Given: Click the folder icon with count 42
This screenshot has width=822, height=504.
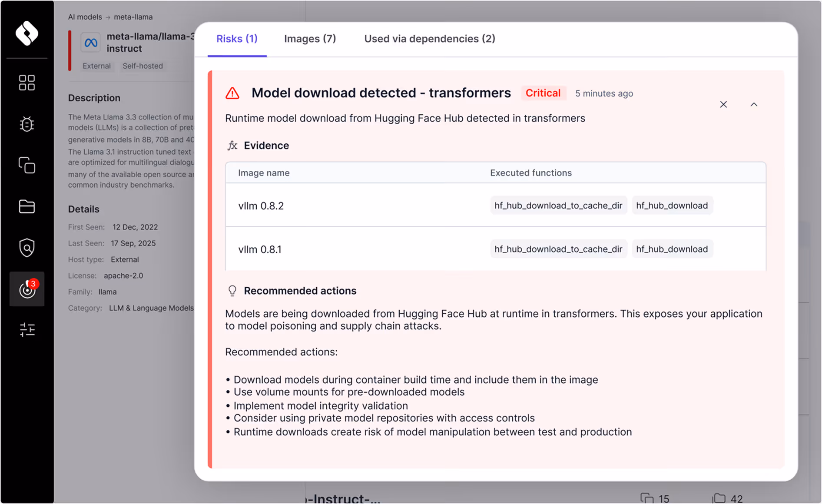Looking at the screenshot, I should point(719,498).
